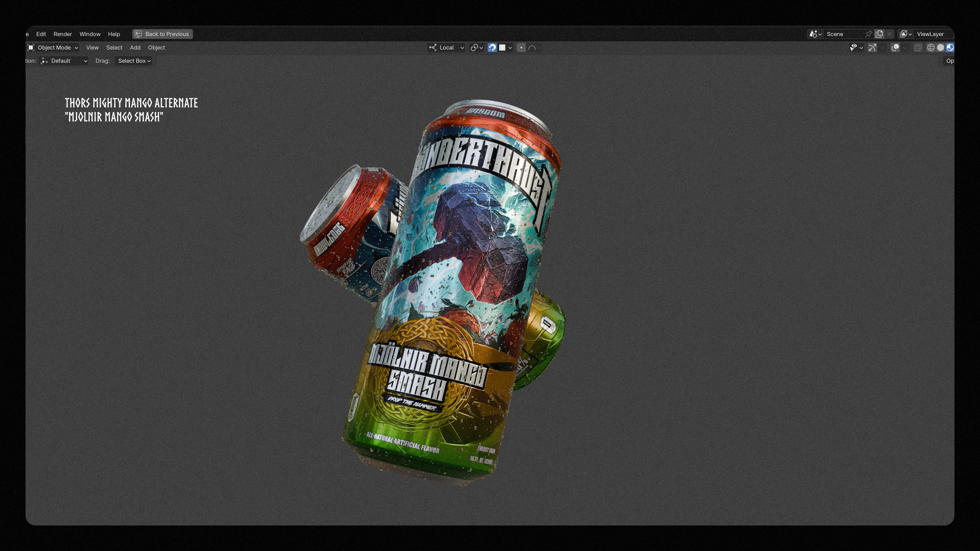Click the pin scene icon
Viewport: 980px width, 551px height.
(x=868, y=34)
